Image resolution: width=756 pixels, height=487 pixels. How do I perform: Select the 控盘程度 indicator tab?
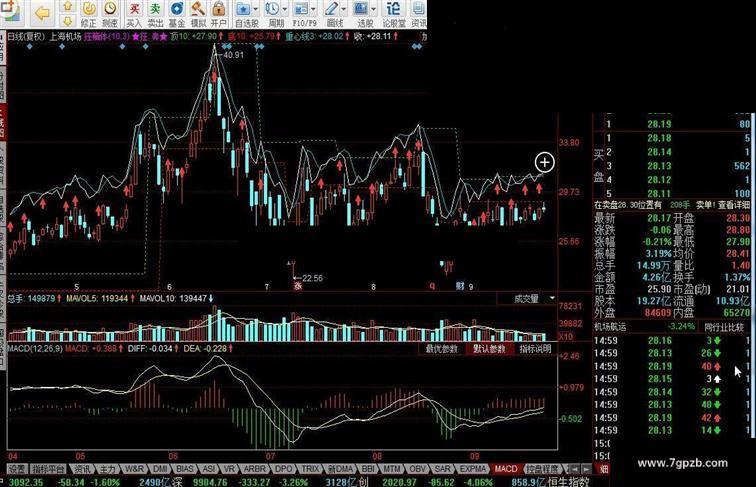[x=542, y=469]
